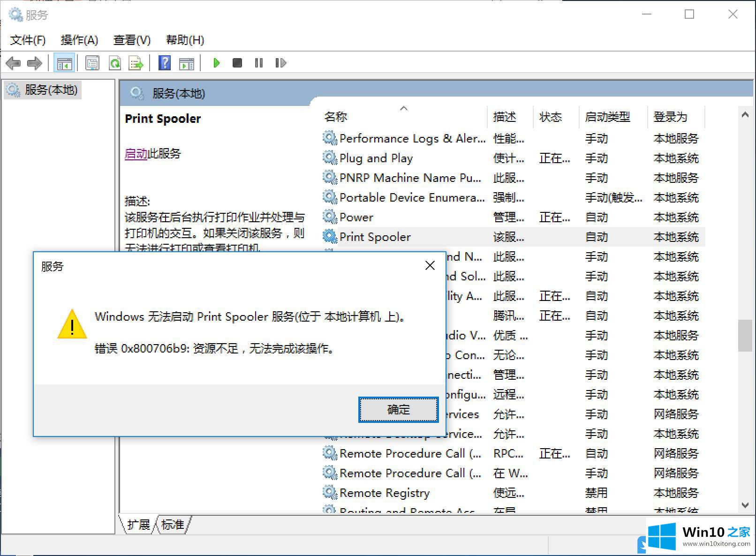Switch to the 扩展 tab
This screenshot has height=556, width=756.
138,525
